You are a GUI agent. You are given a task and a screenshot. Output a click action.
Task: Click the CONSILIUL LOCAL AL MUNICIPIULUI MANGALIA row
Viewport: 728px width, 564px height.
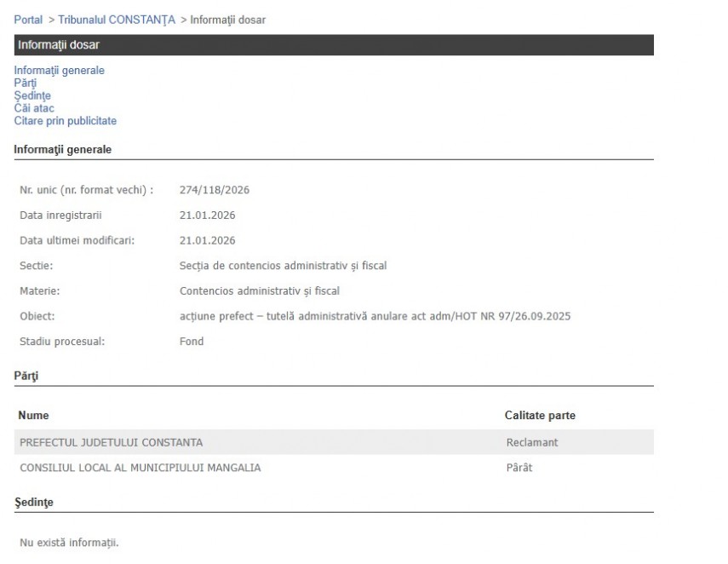point(140,468)
